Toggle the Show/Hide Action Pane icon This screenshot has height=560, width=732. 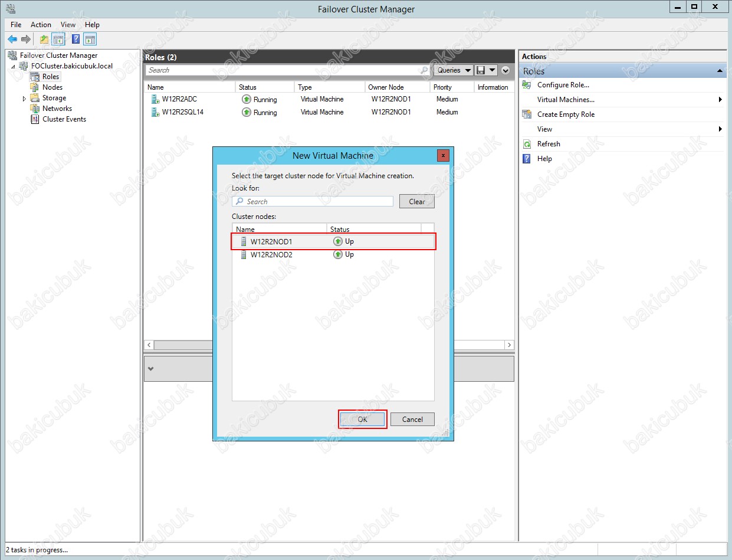[90, 40]
